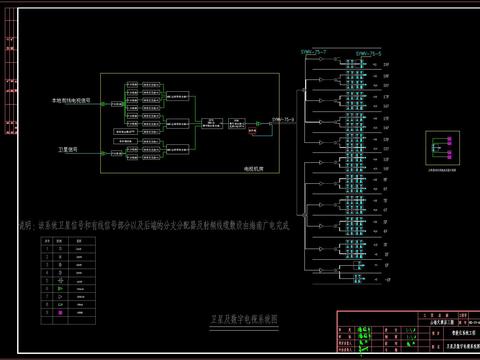This screenshot has height=360, width=480.
Task: Select the SYWV-75-7 cable annotation
Action: click(313, 52)
